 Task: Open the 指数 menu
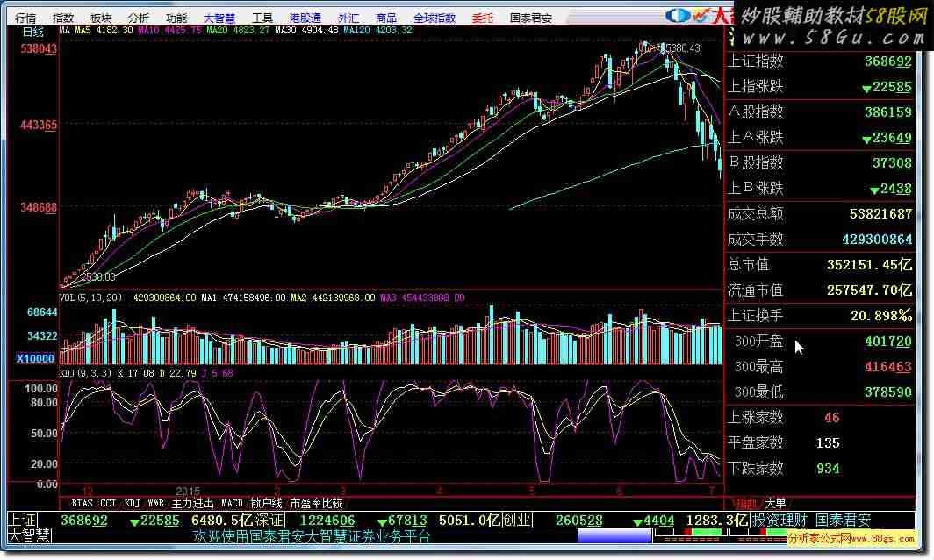coord(62,18)
